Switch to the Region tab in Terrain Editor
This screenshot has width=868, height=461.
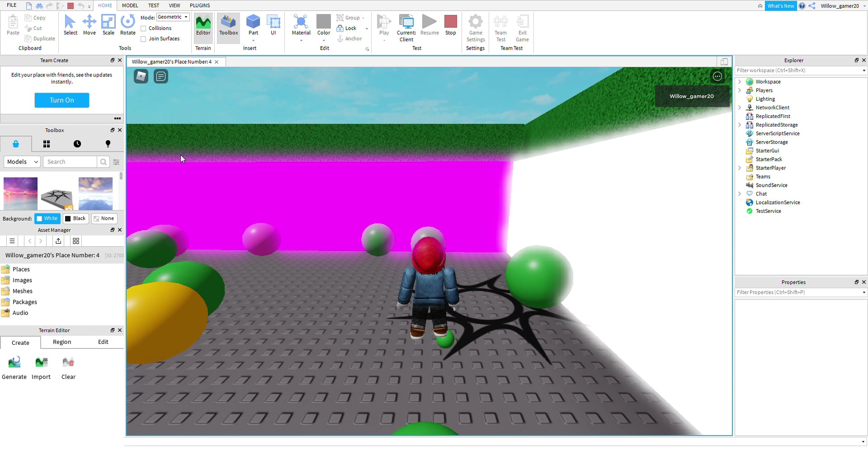point(62,342)
